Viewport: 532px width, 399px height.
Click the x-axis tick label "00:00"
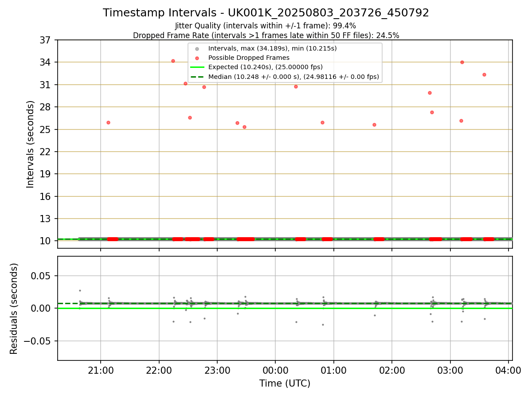tap(275, 371)
